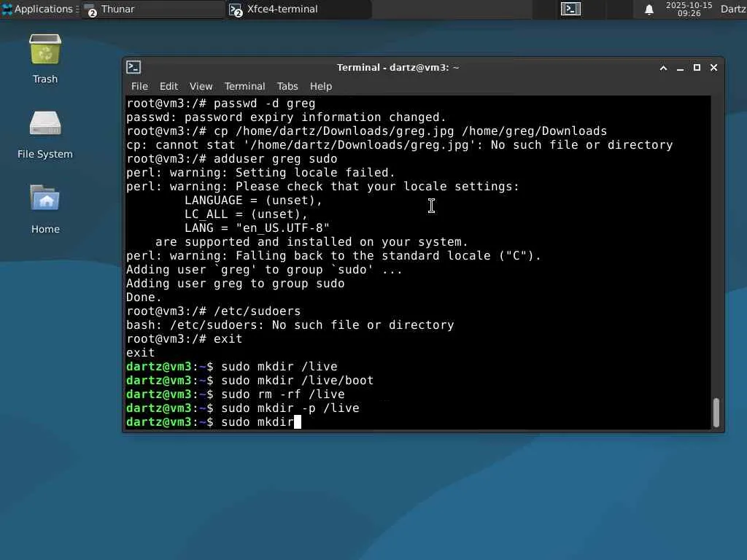
Task: Click the terminal title 'Terminal - dartz@vm3: ~'
Action: (x=398, y=68)
